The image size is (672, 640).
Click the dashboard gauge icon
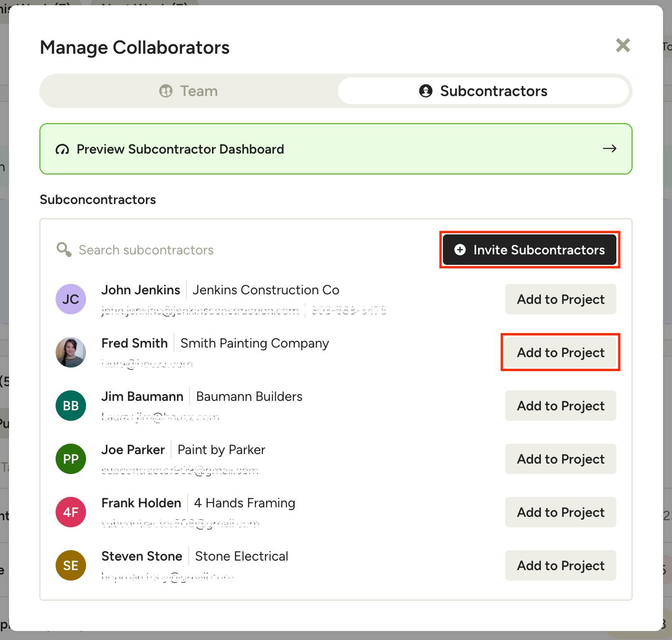point(62,150)
